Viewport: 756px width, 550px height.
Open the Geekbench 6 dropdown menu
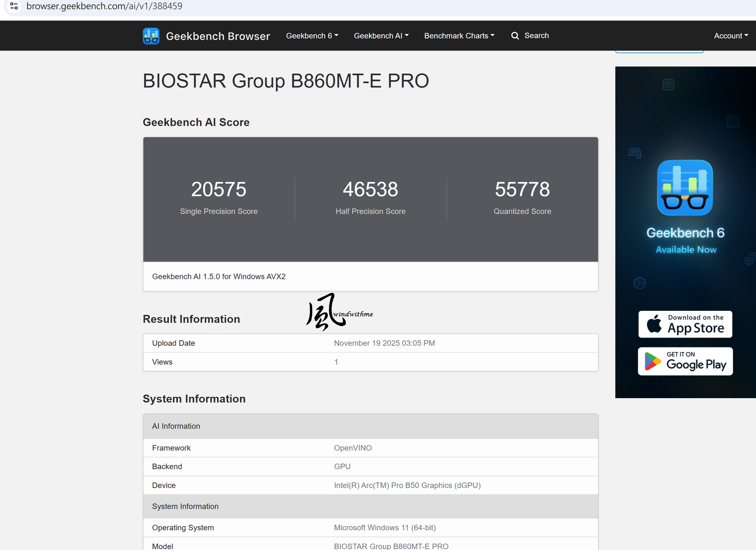pyautogui.click(x=312, y=36)
